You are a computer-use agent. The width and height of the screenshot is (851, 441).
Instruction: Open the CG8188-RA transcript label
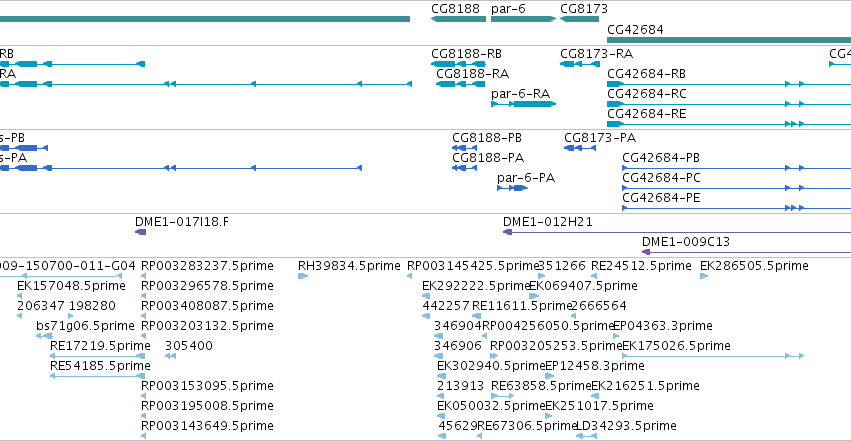[472, 74]
